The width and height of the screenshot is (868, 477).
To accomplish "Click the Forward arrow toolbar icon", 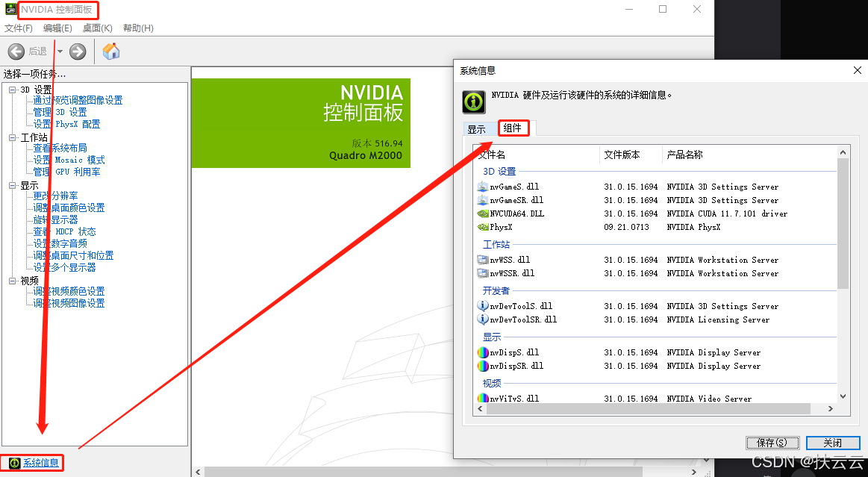I will click(78, 52).
